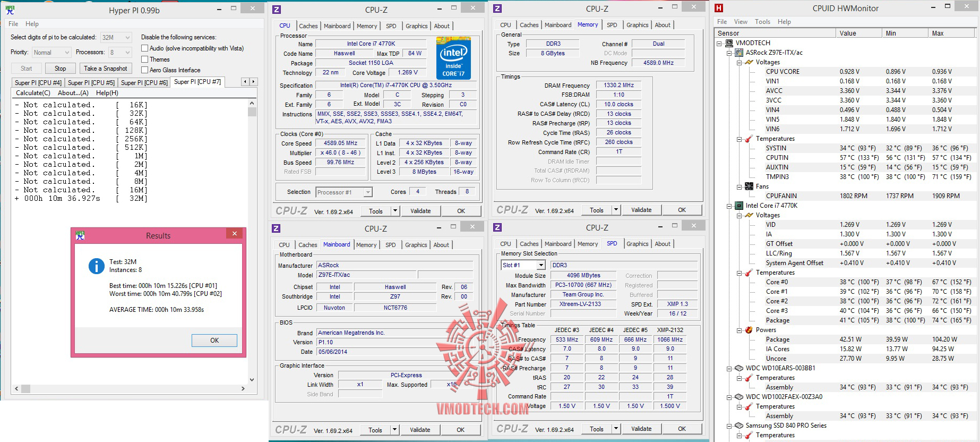
Task: Click the Powers node flame icon
Action: click(x=749, y=330)
